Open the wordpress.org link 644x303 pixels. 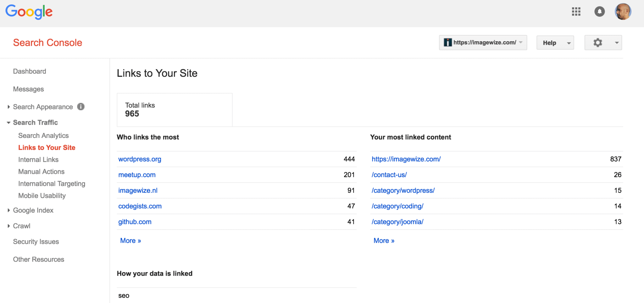click(140, 159)
